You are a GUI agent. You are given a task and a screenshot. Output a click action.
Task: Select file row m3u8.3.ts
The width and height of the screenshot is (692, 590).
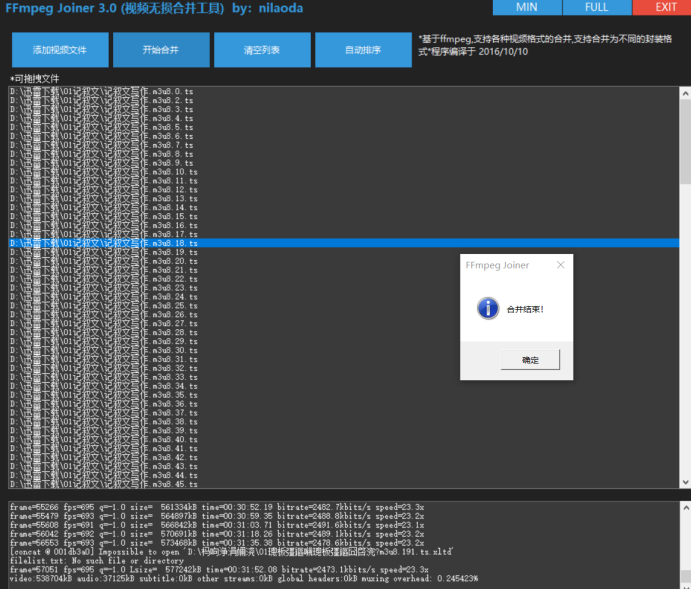tap(344, 109)
